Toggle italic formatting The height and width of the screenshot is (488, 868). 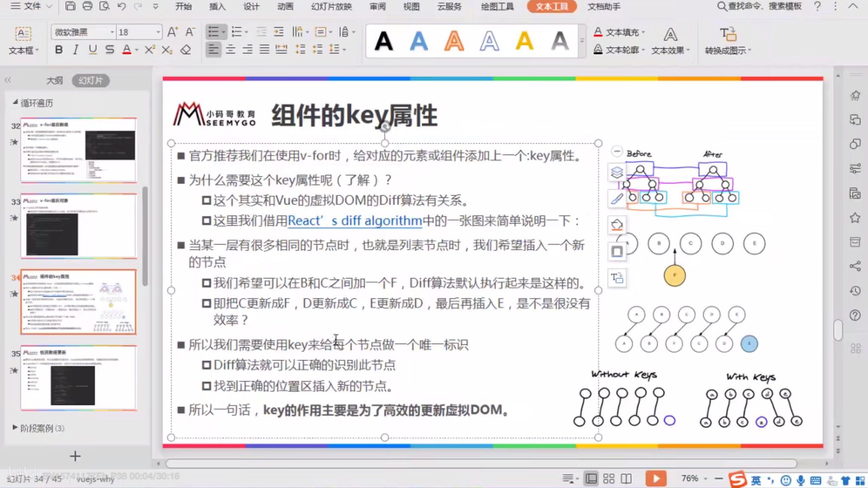click(75, 50)
